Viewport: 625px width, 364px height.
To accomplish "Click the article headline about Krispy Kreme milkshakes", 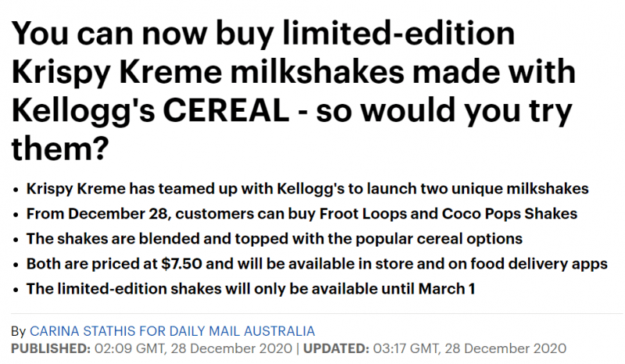I will click(294, 91).
